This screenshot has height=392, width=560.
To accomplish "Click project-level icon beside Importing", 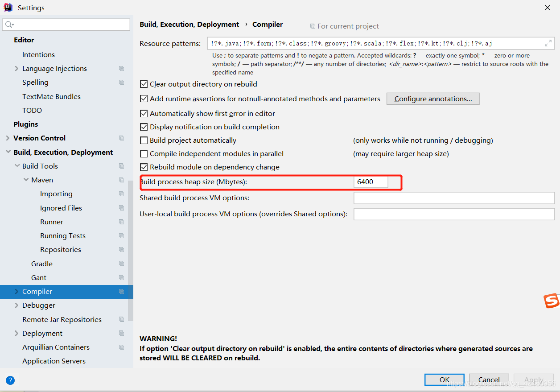I will point(121,194).
